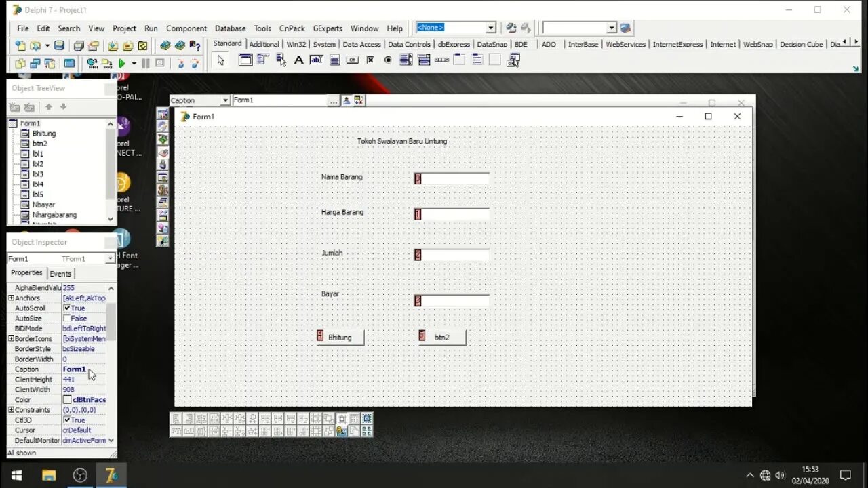Select the Edit box component icon
The width and height of the screenshot is (868, 488).
[x=316, y=60]
